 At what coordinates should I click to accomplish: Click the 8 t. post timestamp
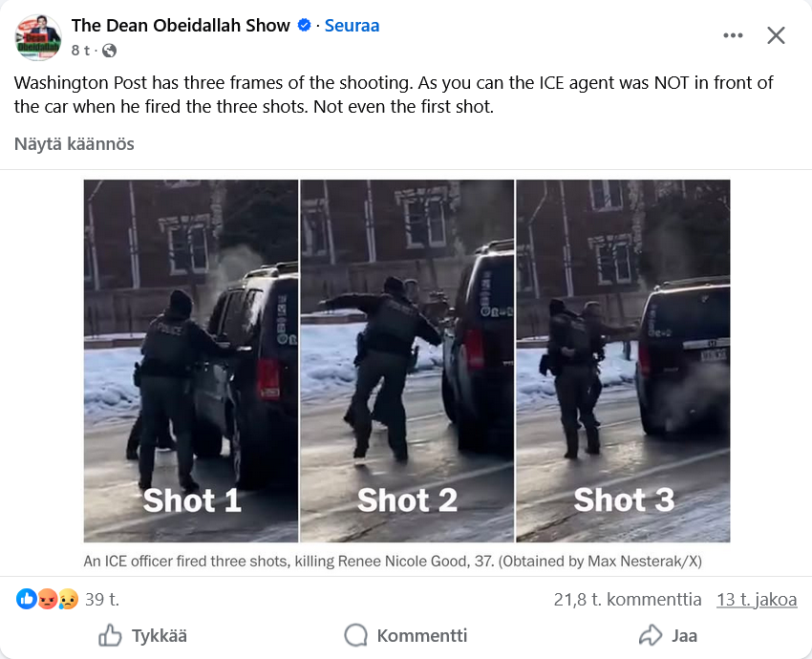click(80, 51)
